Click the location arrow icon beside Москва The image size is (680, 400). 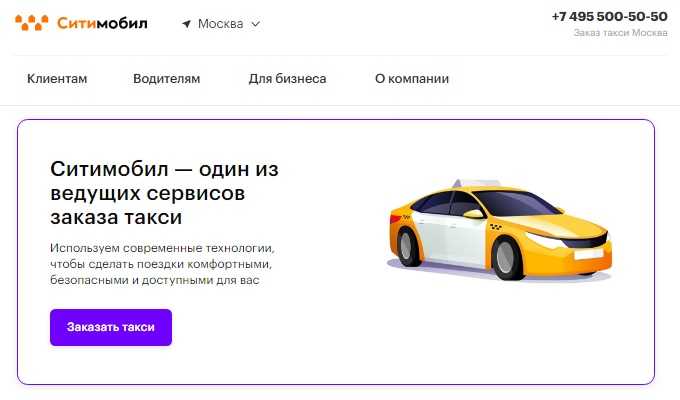[x=186, y=24]
